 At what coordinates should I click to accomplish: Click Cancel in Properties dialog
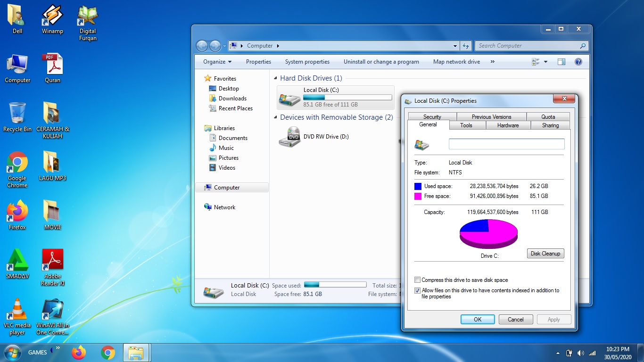[x=516, y=320]
